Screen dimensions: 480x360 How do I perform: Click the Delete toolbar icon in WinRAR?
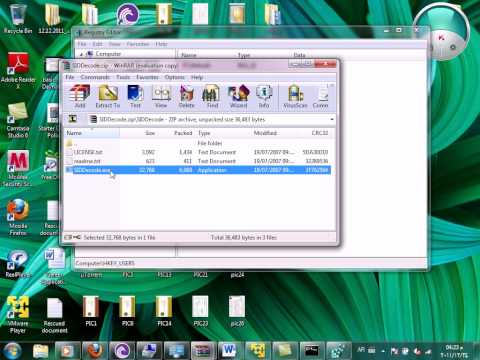point(186,96)
